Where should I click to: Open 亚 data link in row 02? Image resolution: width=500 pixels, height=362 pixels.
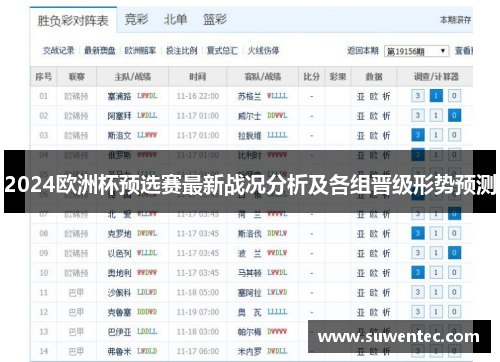361,116
